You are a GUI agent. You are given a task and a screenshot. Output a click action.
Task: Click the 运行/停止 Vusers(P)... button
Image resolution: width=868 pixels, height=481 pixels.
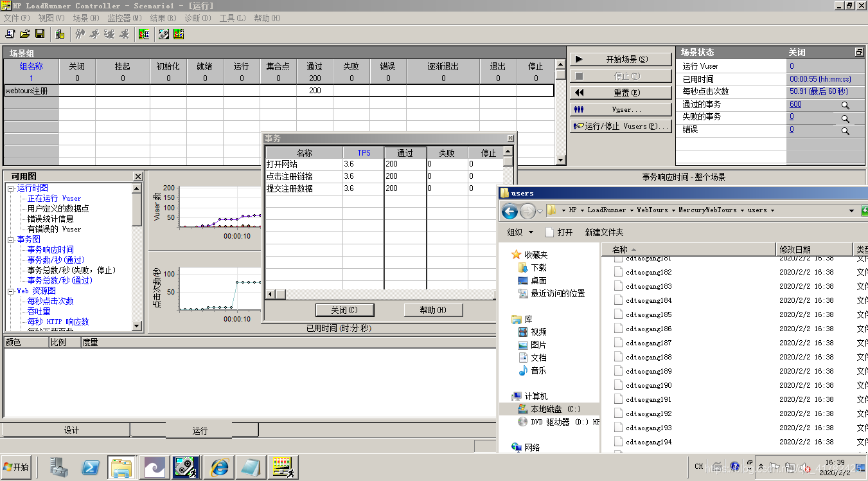tap(621, 126)
